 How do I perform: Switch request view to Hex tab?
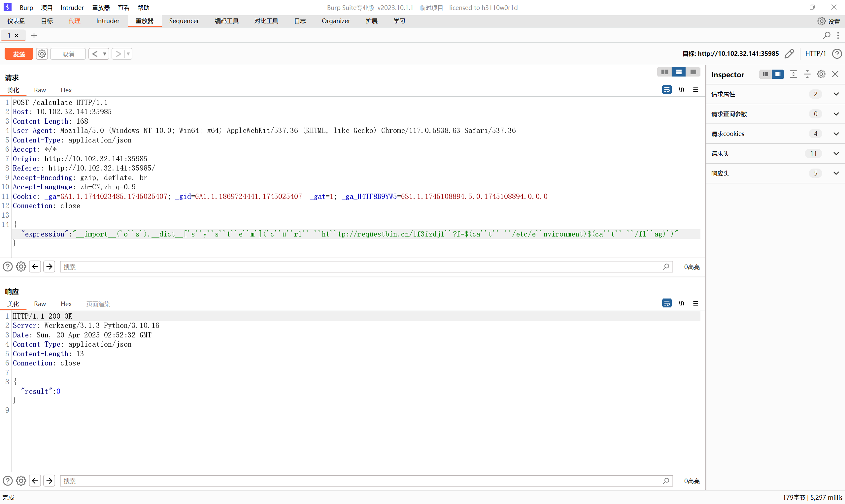pyautogui.click(x=66, y=90)
